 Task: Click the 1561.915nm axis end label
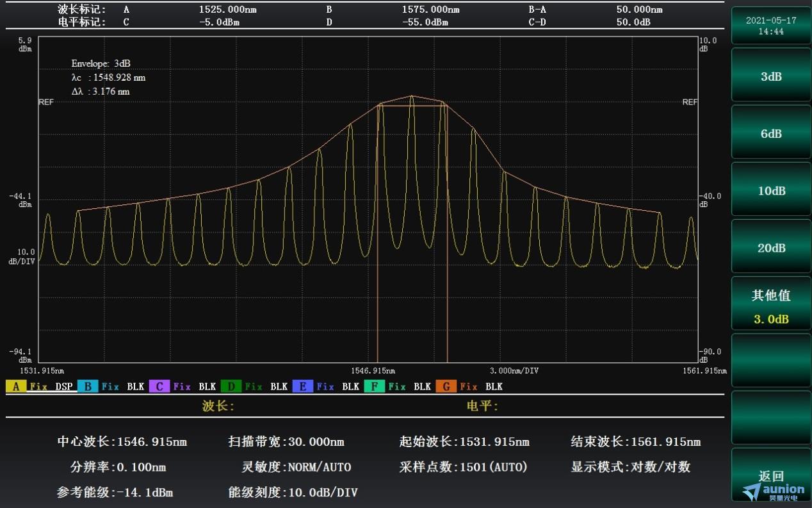(x=704, y=370)
